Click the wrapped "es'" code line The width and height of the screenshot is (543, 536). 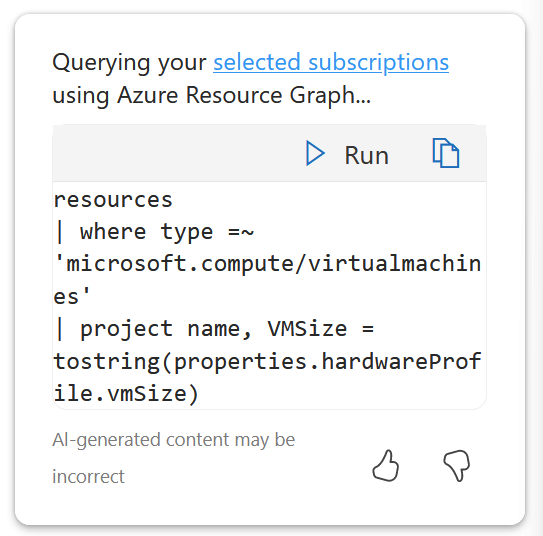point(72,296)
